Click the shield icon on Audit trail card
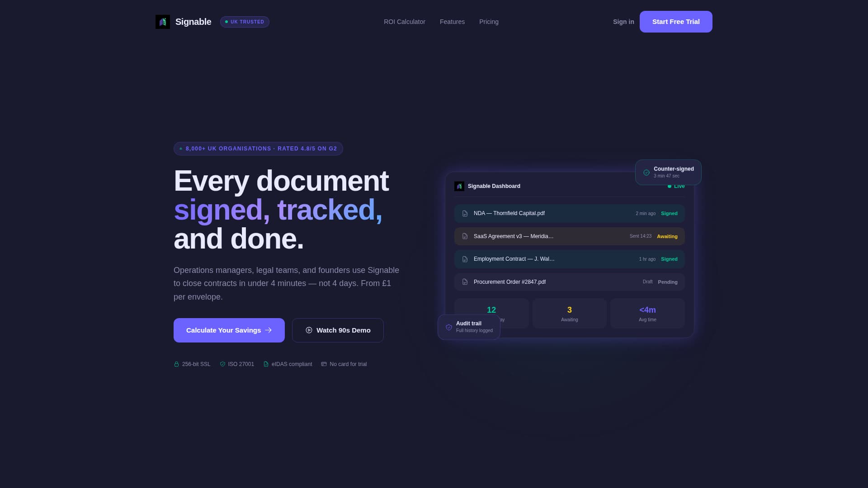This screenshot has height=488, width=868. click(449, 327)
